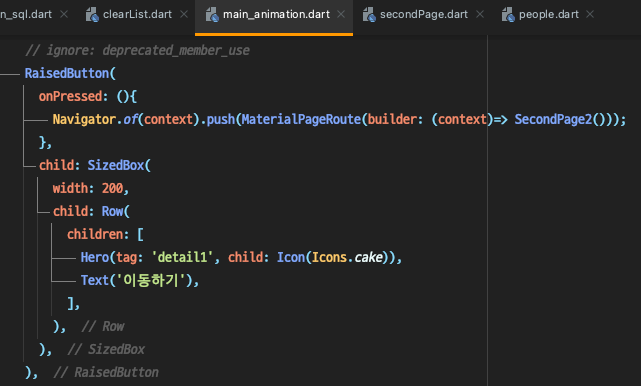Click the Dart file icon on main_animation.dart tab

point(212,15)
